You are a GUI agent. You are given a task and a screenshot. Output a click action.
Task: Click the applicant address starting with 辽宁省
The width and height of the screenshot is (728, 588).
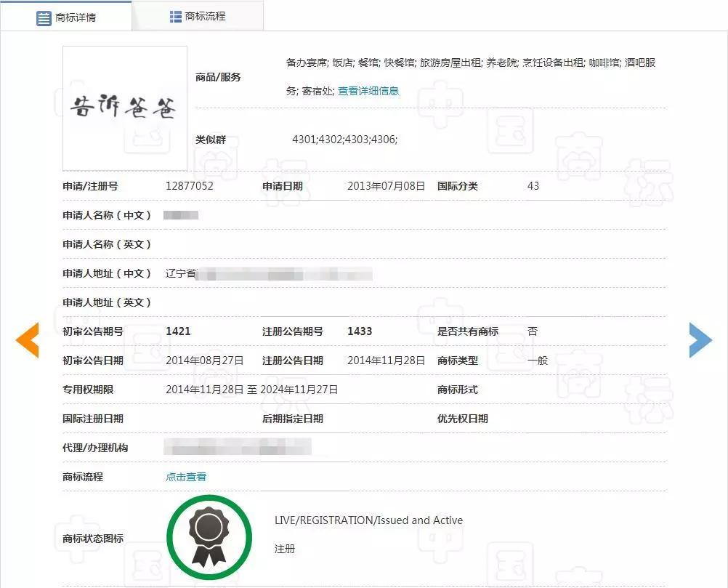click(x=269, y=274)
